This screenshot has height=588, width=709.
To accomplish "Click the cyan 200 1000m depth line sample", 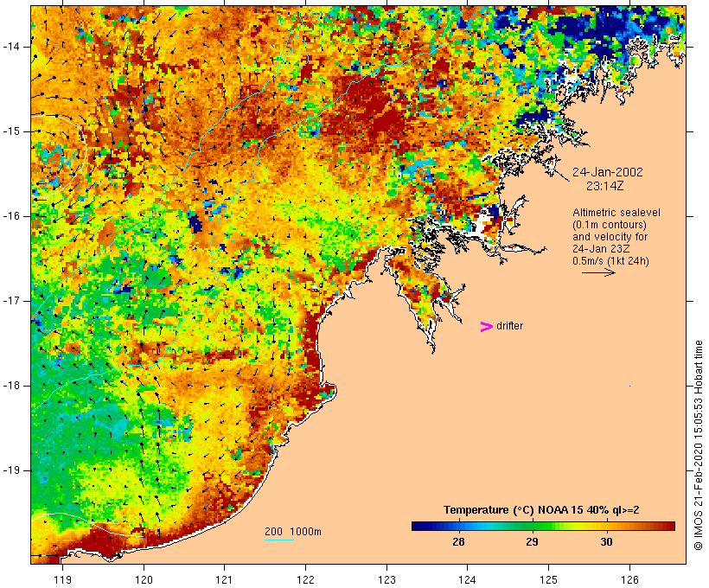I will (279, 540).
